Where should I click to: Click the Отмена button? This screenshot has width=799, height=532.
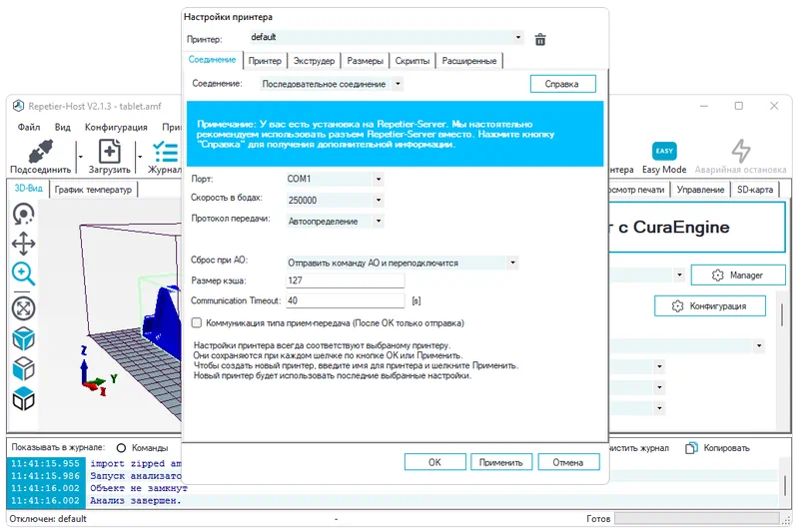(568, 462)
